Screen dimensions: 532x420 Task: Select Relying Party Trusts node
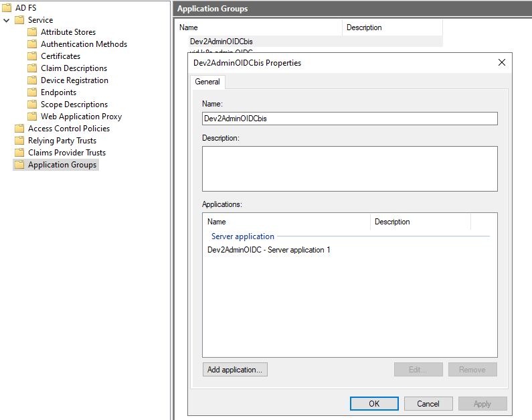coord(62,140)
